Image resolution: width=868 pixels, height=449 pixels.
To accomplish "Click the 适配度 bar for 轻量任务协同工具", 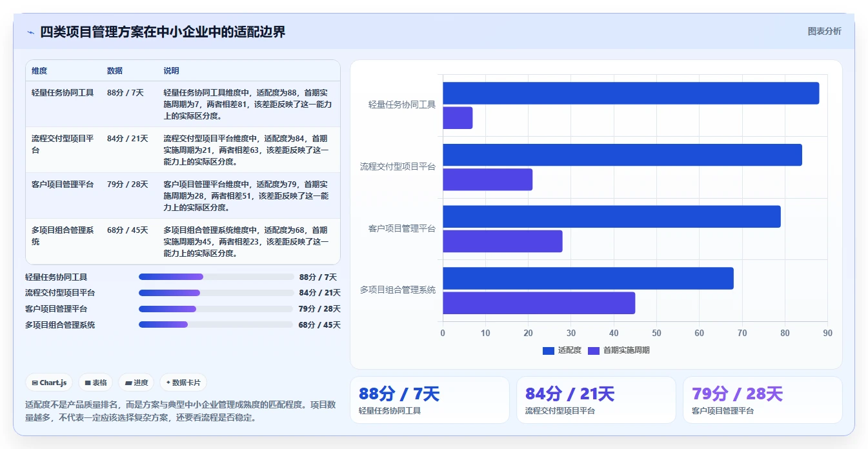I will [631, 93].
